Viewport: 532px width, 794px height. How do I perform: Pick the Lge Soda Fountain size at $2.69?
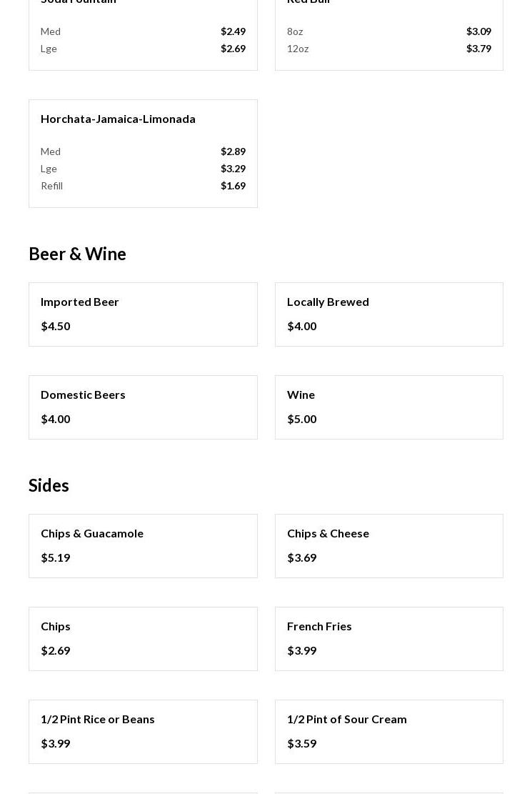pos(143,49)
